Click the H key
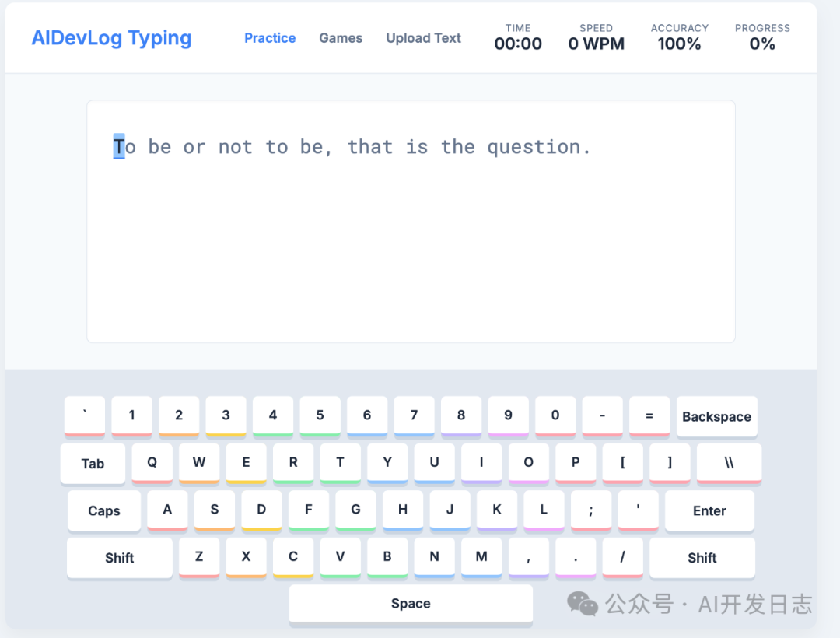Viewport: 840px width, 638px height. tap(403, 510)
